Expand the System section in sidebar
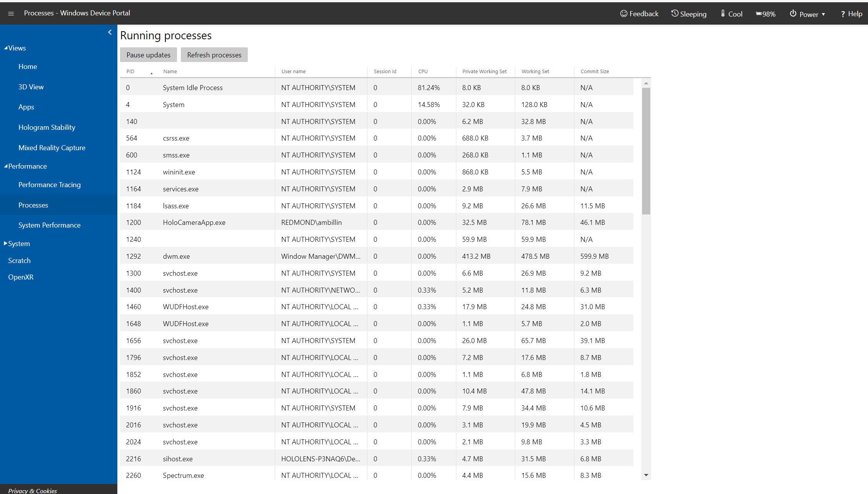 [x=17, y=243]
